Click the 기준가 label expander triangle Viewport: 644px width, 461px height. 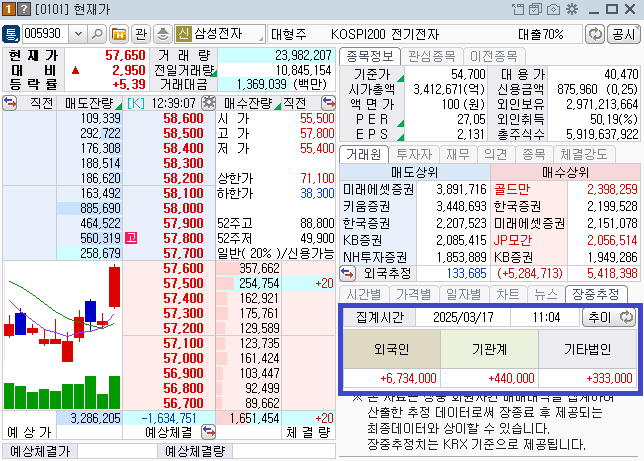(x=400, y=78)
